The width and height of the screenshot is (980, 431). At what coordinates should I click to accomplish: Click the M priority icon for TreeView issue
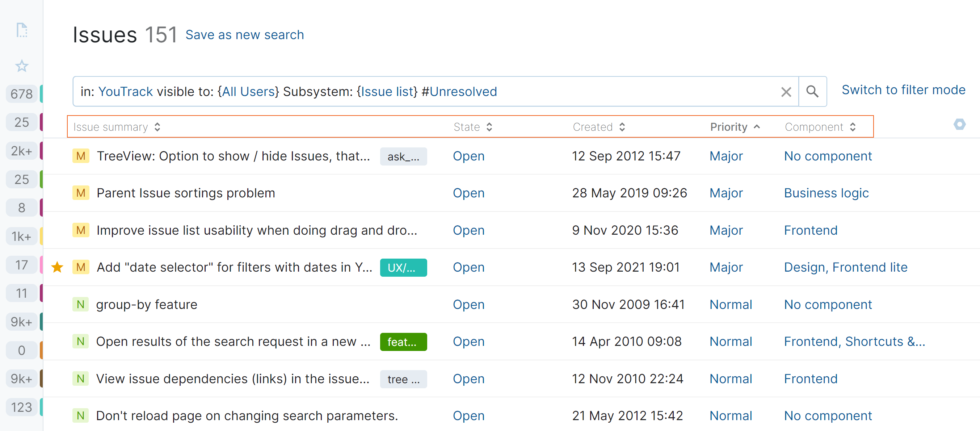81,156
